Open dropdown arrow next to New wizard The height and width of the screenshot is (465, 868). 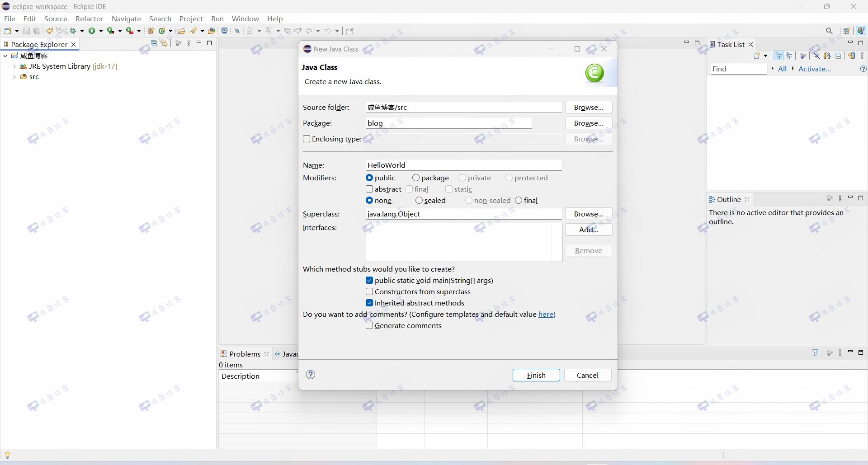point(17,31)
